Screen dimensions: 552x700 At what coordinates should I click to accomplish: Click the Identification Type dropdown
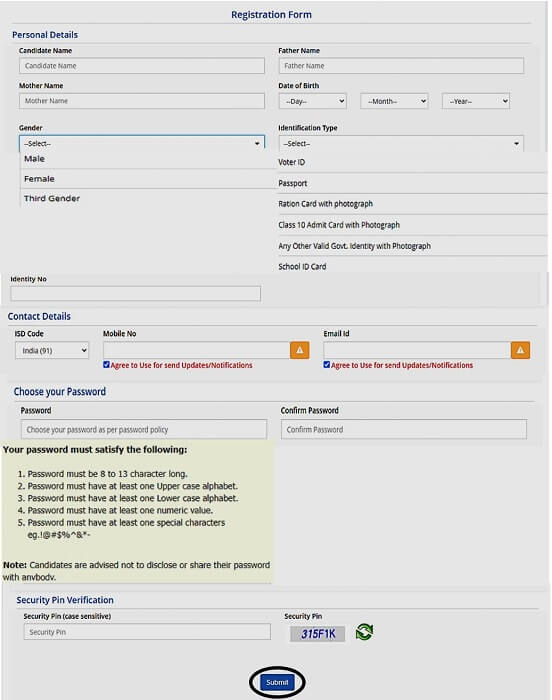point(401,143)
